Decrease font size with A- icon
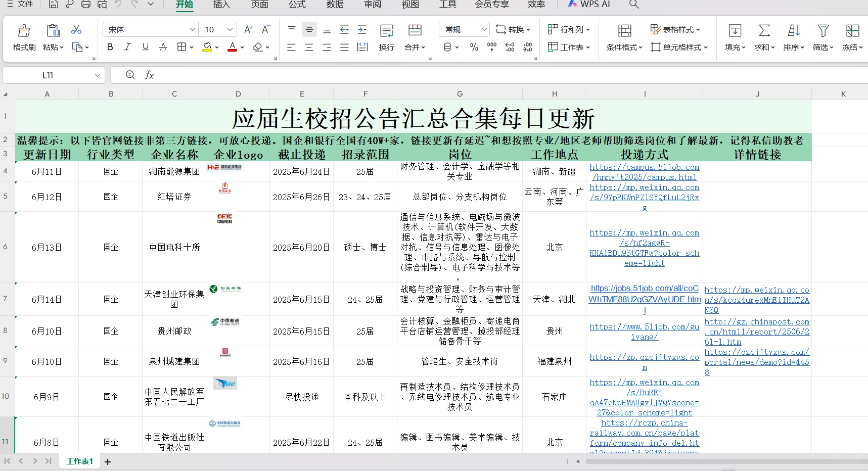Screen dimensions: 868x471 (x=266, y=29)
